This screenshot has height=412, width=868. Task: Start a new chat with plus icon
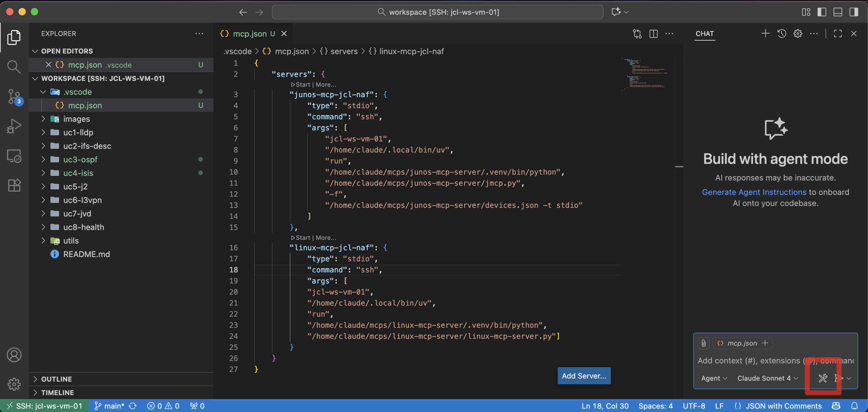pyautogui.click(x=765, y=33)
